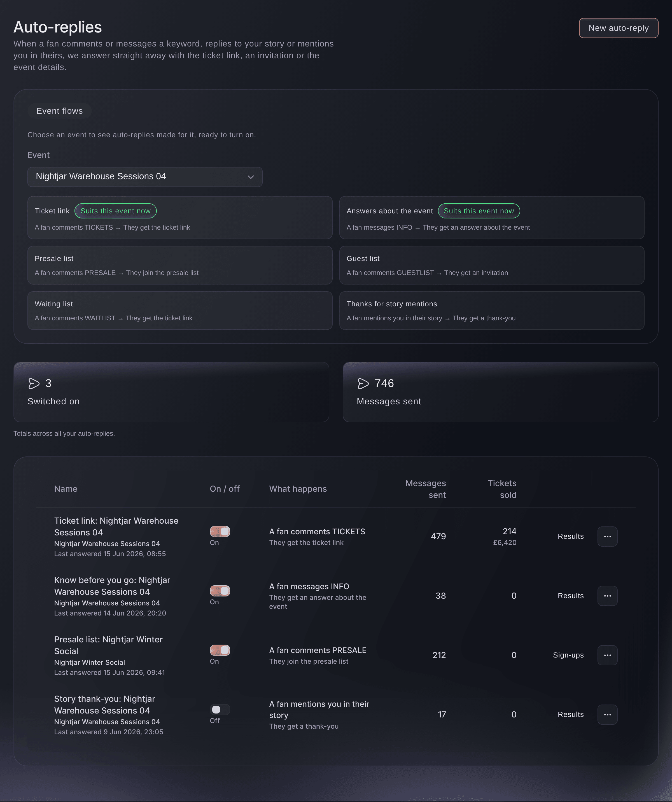Open Results for Know before you go auto-reply
The width and height of the screenshot is (672, 802).
pyautogui.click(x=570, y=596)
